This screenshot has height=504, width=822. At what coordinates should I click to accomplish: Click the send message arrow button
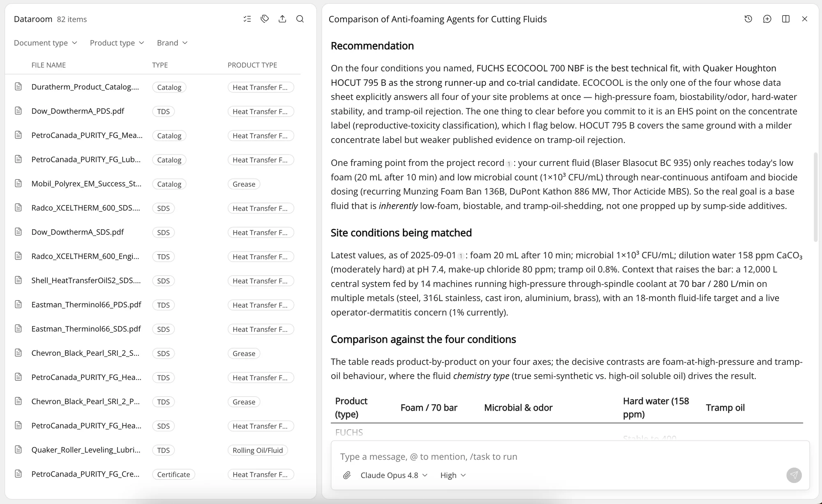(x=794, y=475)
